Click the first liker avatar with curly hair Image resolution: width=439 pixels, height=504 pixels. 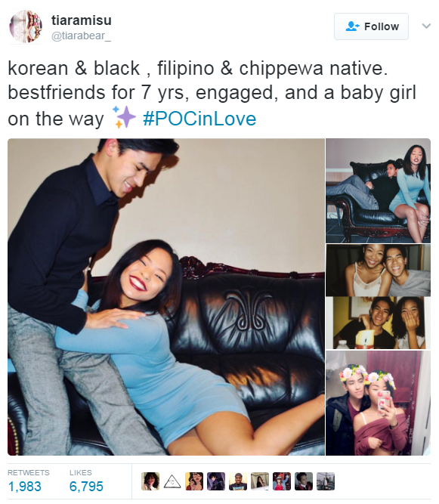pos(150,481)
